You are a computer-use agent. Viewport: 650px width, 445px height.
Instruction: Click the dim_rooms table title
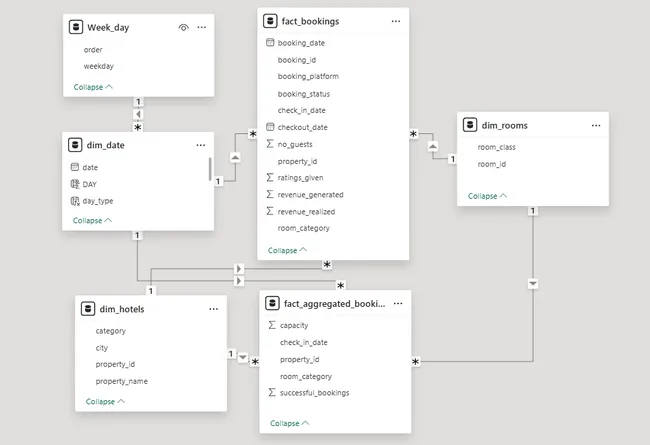(x=504, y=125)
